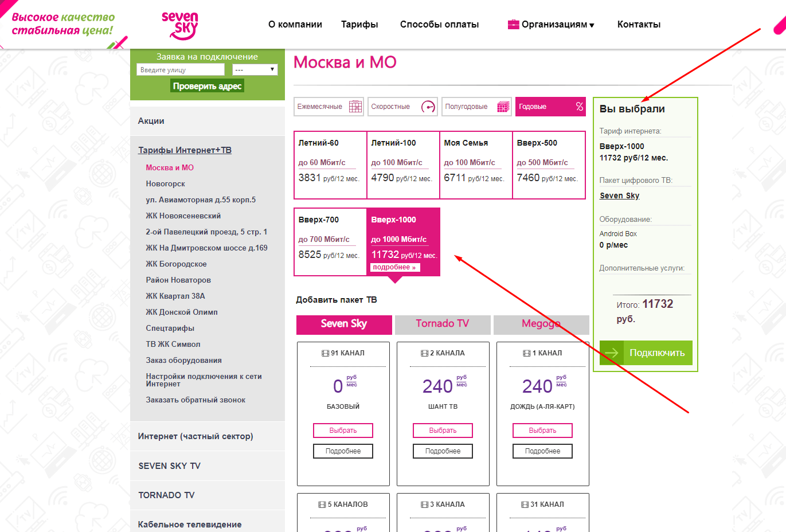Open Тарифы Интернет+ТВ sidebar link
786x532 pixels.
click(x=185, y=150)
